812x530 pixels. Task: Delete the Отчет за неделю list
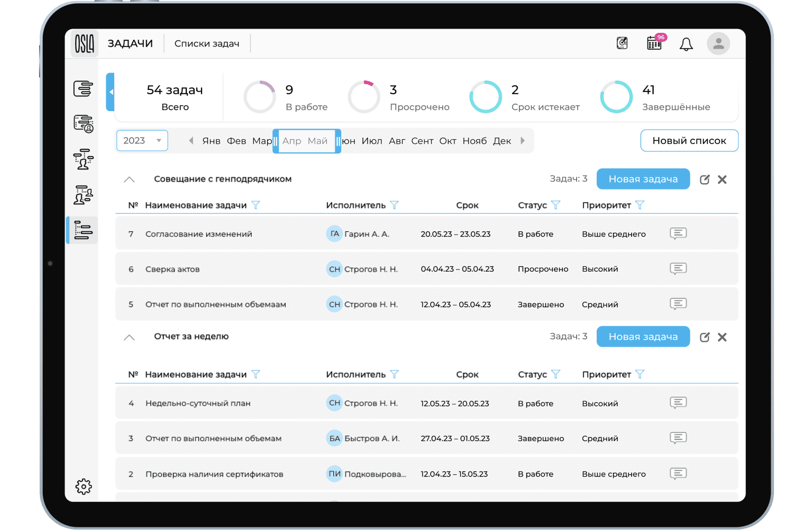pyautogui.click(x=722, y=337)
